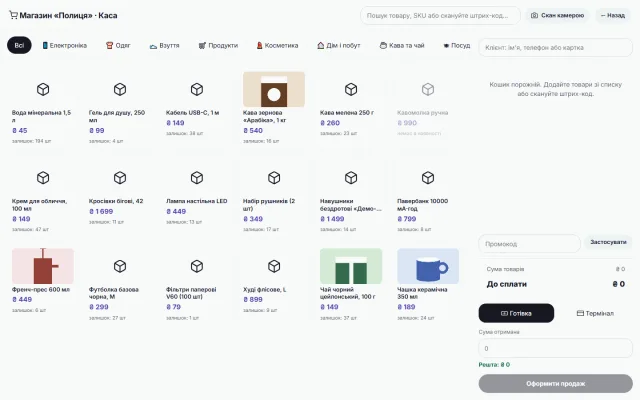
Task: Click Магазин «Полиця» · Каса title
Action: (x=69, y=16)
